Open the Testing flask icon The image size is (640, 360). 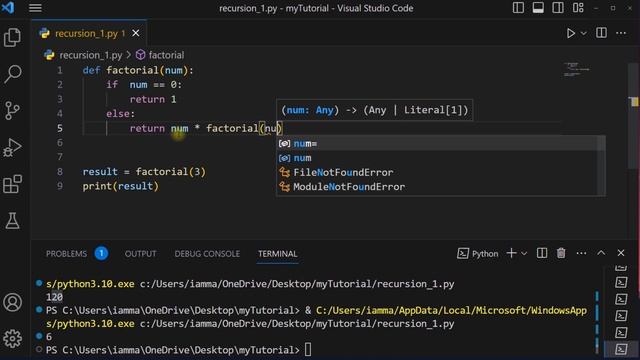tap(12, 220)
